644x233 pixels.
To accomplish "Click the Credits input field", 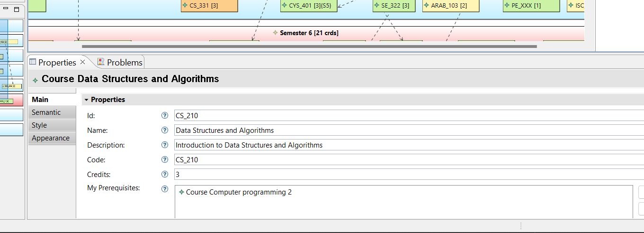I will tap(409, 174).
